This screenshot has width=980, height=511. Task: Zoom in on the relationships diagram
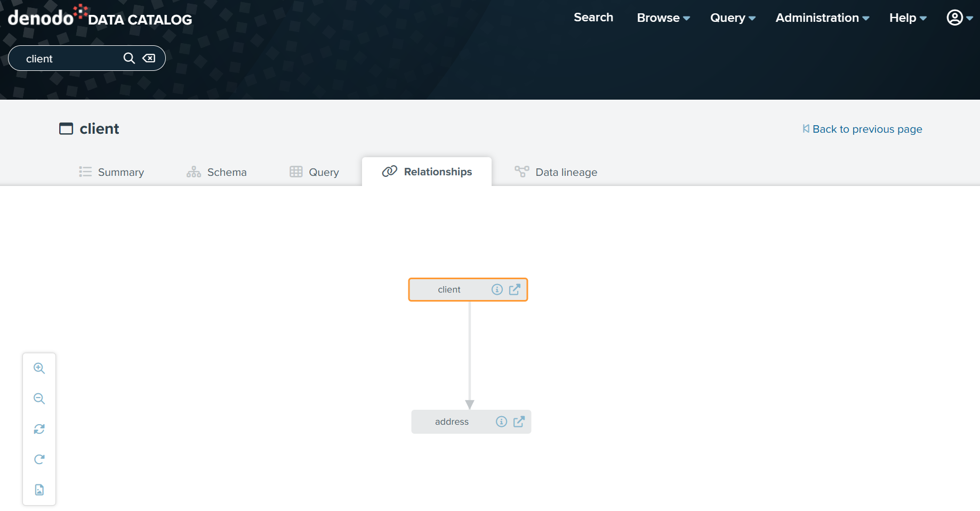pyautogui.click(x=39, y=368)
